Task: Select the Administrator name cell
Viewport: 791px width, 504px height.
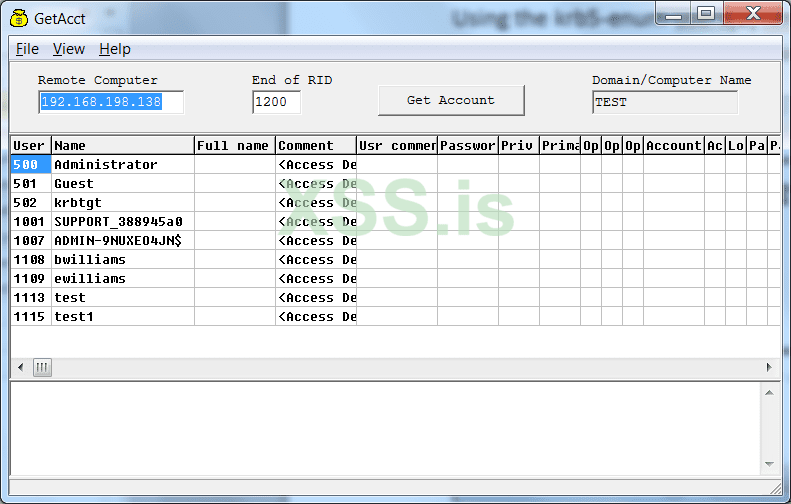Action: (x=123, y=164)
